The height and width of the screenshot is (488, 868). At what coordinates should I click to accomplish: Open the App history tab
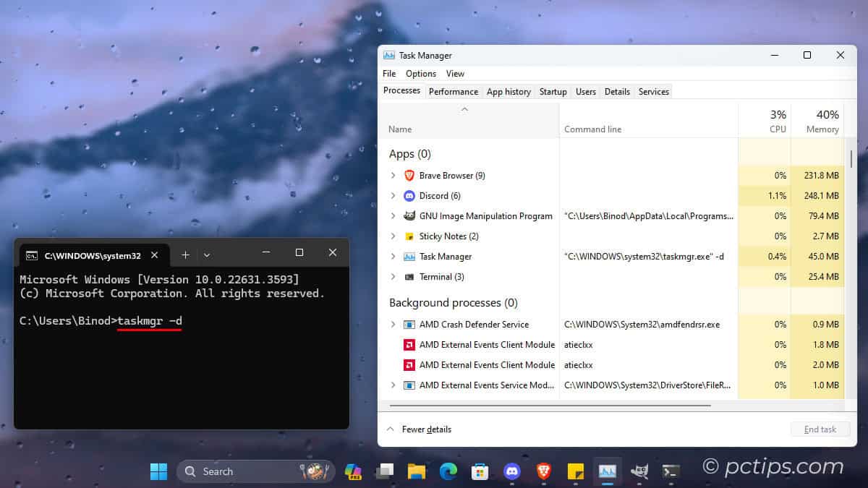tap(509, 91)
